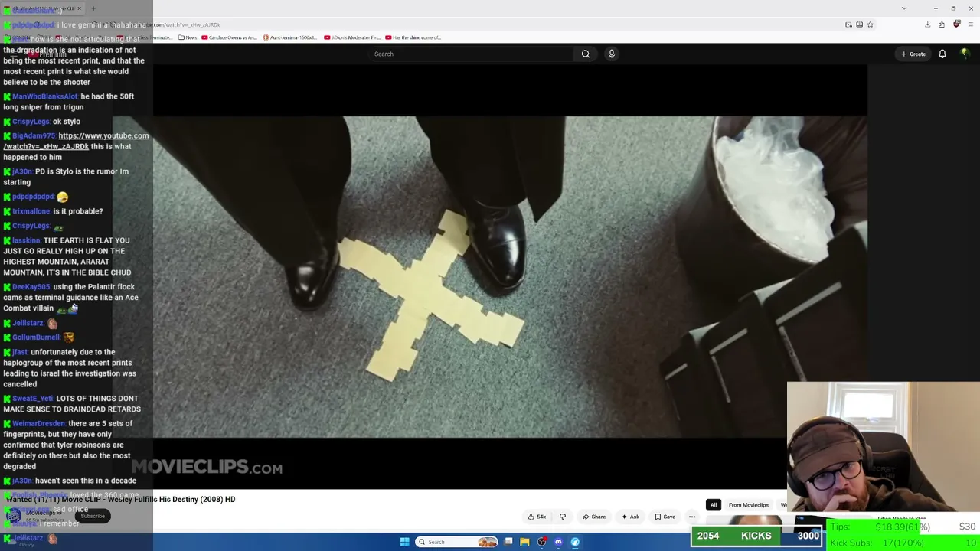Save the video to a playlist
The height and width of the screenshot is (551, 980).
(665, 517)
